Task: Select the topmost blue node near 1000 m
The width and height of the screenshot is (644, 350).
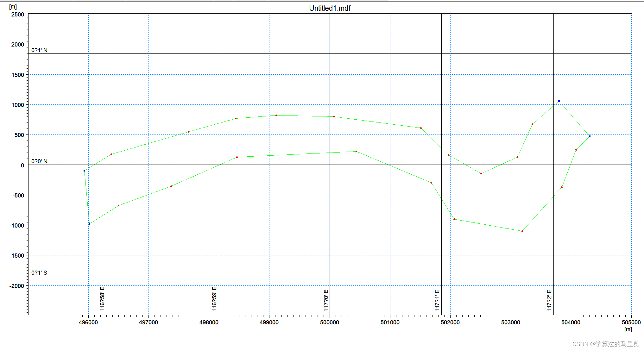Action: [x=559, y=101]
